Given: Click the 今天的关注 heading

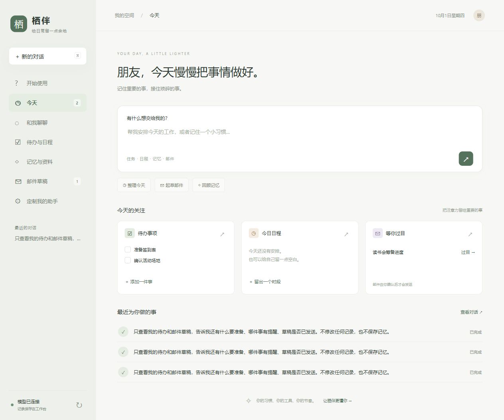Looking at the screenshot, I should click(131, 210).
